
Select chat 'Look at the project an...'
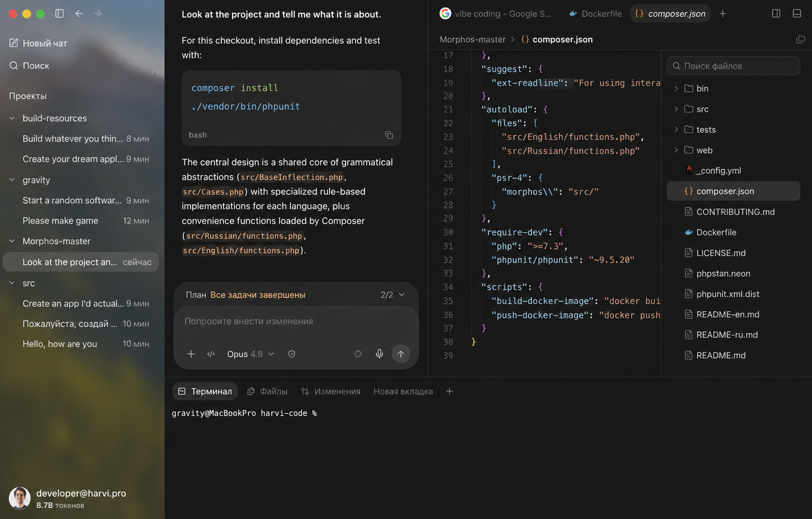click(x=81, y=262)
